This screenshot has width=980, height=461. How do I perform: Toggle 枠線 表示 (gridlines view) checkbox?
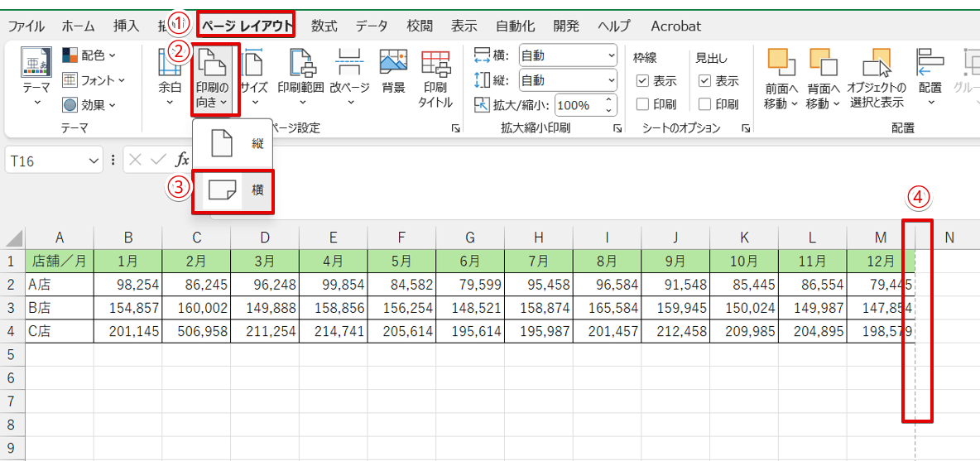coord(641,80)
